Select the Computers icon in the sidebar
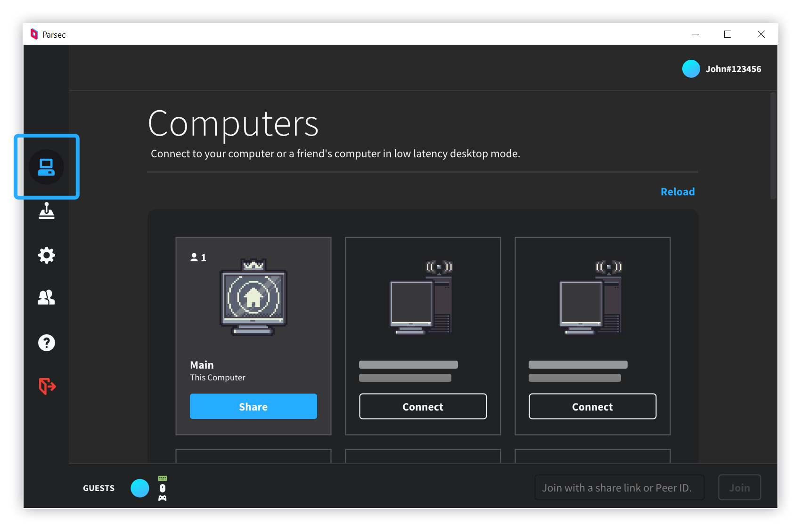Viewport: 801px width, 532px height. point(46,167)
